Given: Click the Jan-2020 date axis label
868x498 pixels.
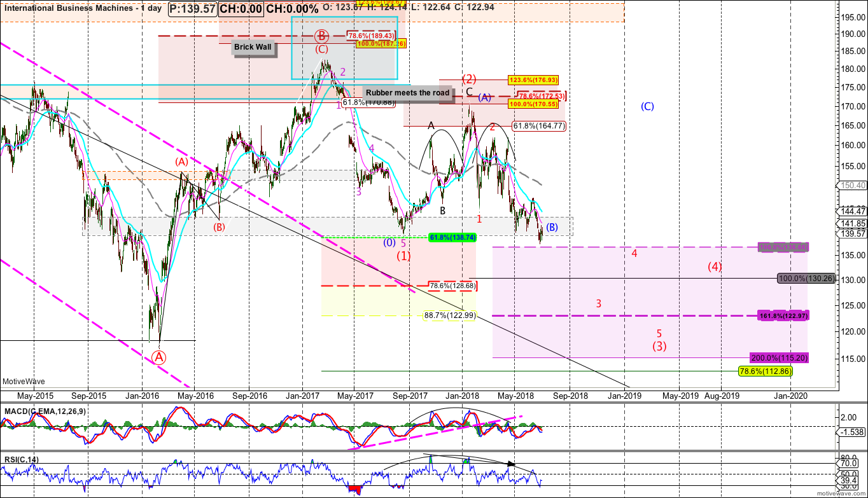Looking at the screenshot, I should (x=792, y=395).
